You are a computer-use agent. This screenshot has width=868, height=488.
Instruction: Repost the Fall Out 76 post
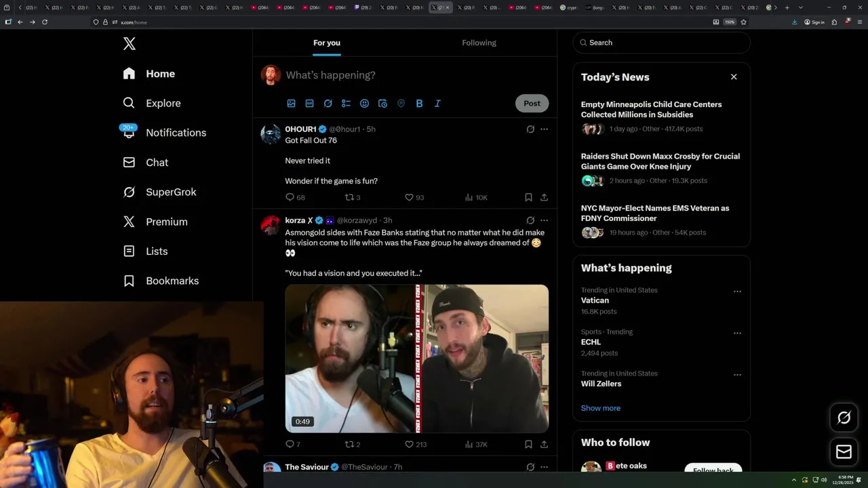click(353, 197)
